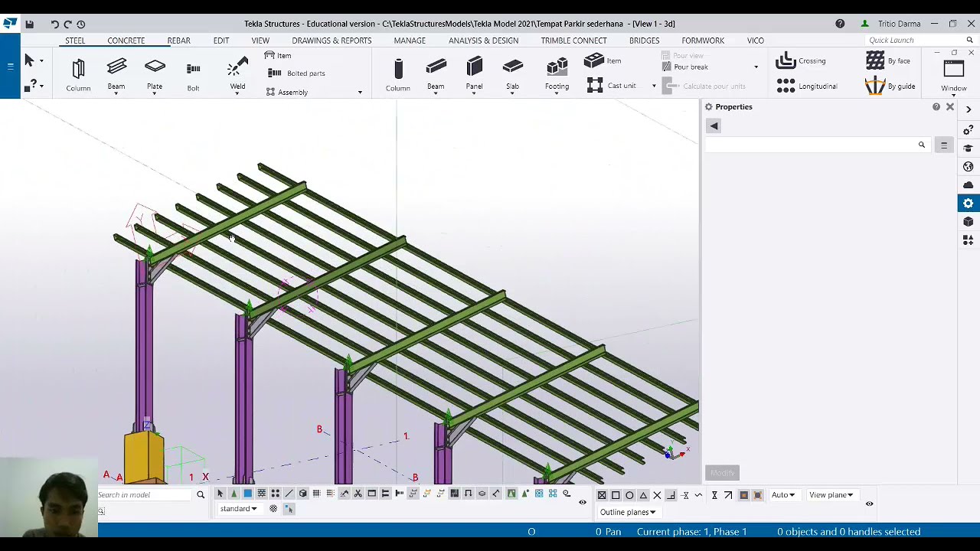Select the concrete Panel tool
980x551 pixels.
[x=474, y=75]
